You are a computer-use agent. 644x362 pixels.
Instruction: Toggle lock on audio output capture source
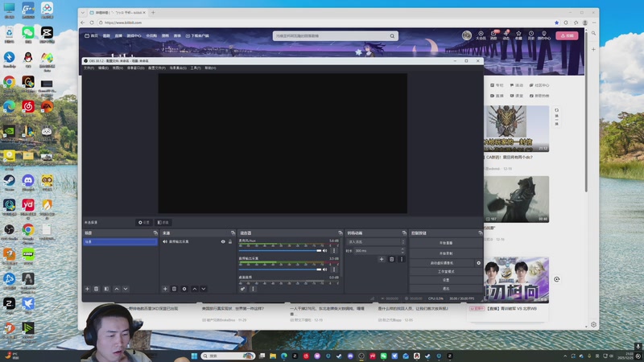point(230,242)
